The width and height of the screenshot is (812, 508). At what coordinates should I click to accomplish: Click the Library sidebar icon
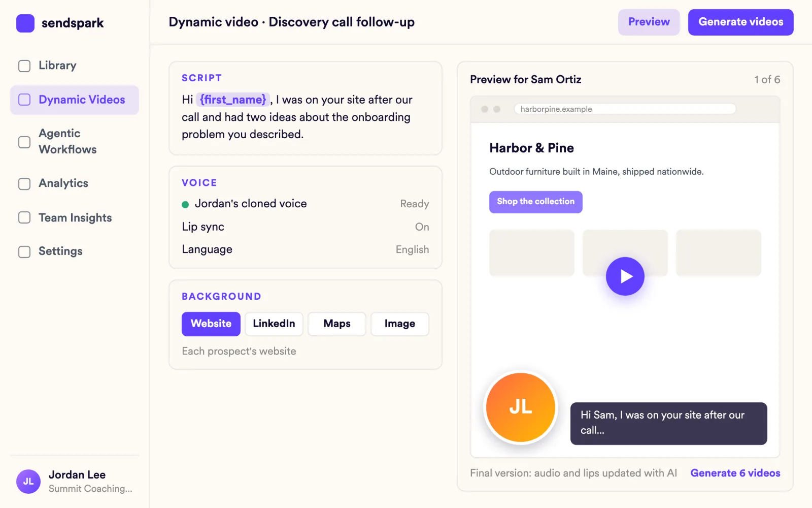(x=24, y=66)
